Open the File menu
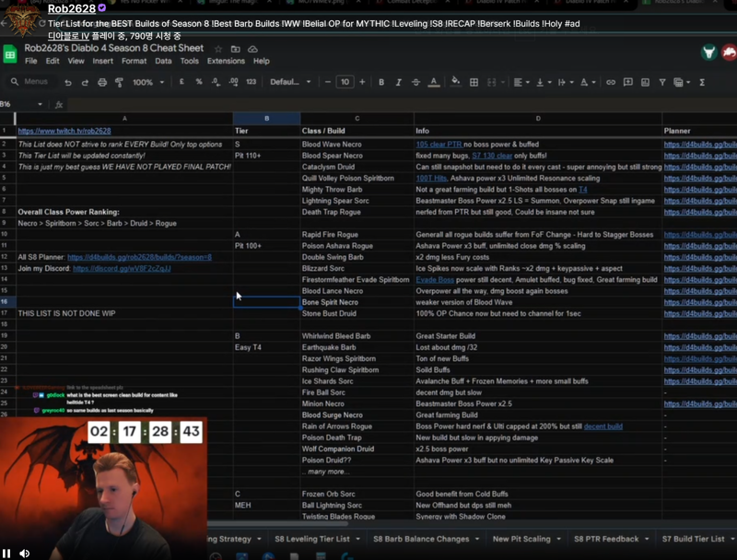 pos(31,61)
